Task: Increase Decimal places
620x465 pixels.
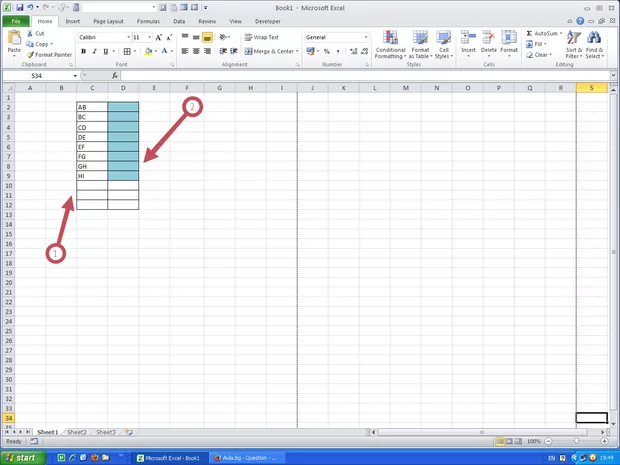Action: tap(353, 51)
